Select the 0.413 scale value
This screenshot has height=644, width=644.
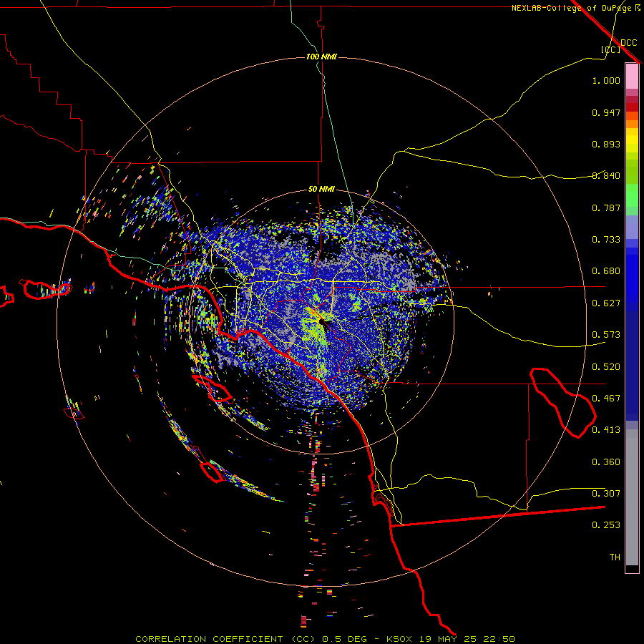pyautogui.click(x=606, y=430)
